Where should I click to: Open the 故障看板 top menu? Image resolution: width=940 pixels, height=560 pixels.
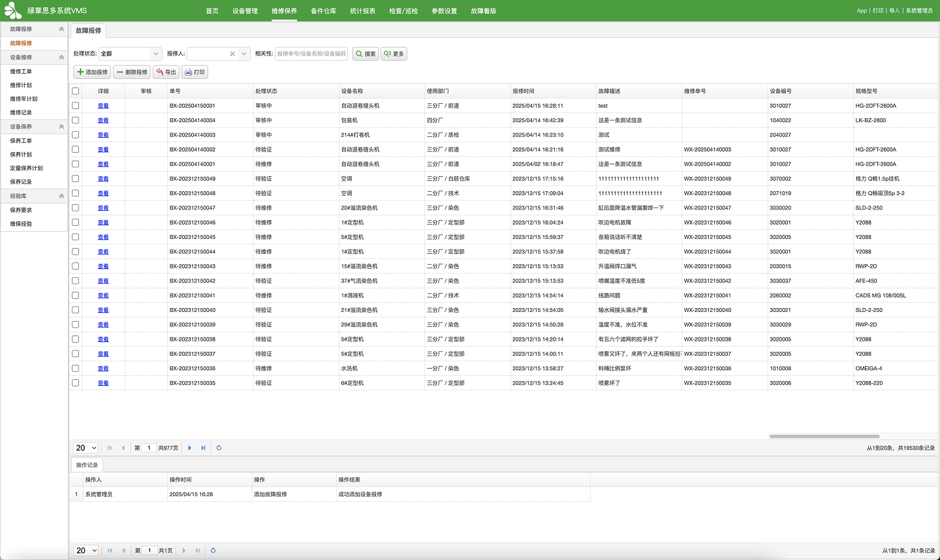[483, 11]
